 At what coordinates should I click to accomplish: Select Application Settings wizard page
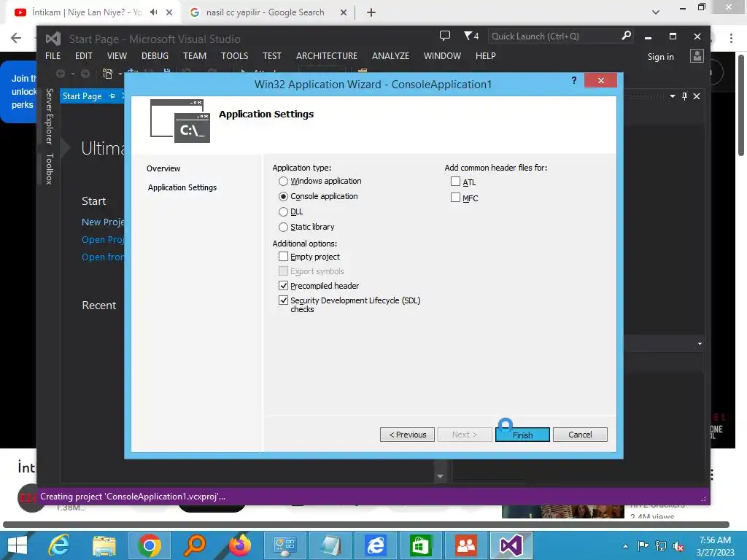[x=182, y=187]
